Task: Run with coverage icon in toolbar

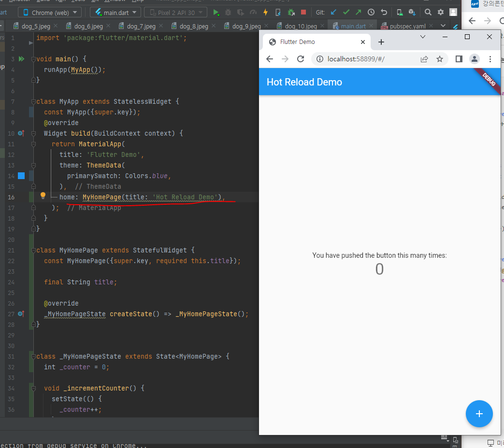Action: click(x=241, y=13)
